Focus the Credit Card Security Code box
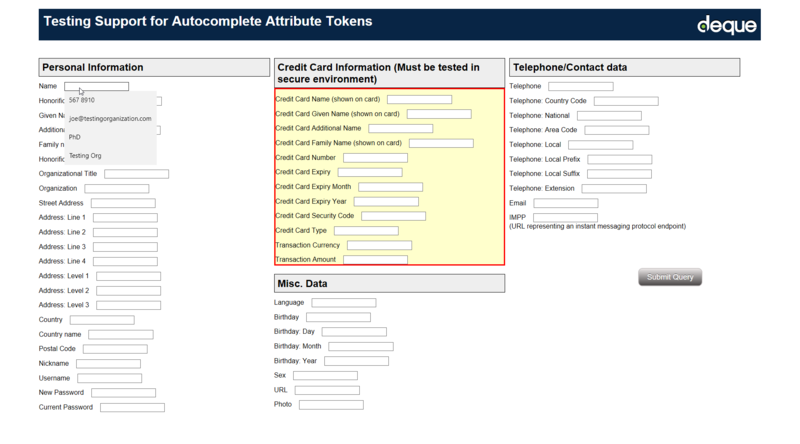 pos(393,216)
